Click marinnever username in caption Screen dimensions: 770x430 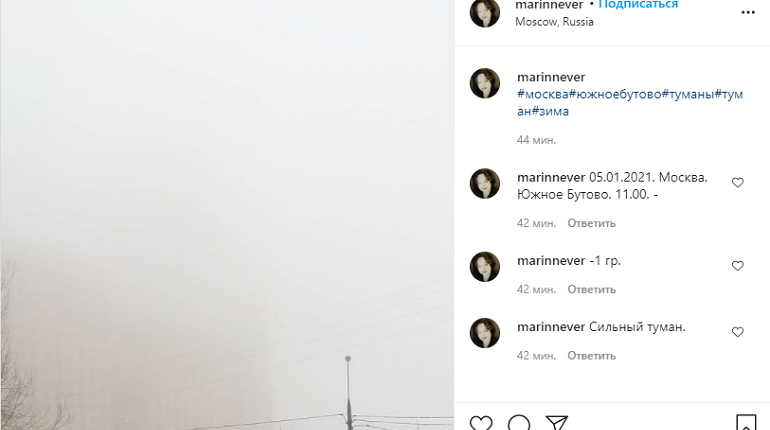coord(551,77)
